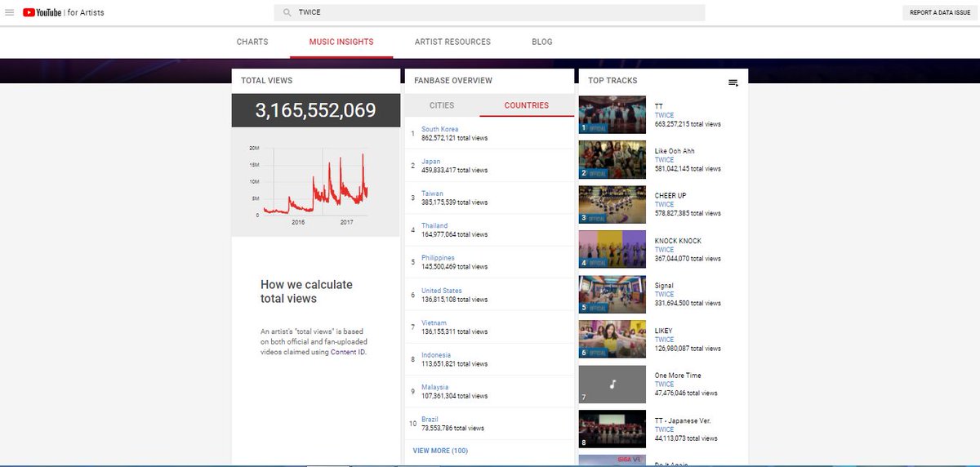
Task: Open the CHEER UP track thumbnail
Action: click(612, 204)
